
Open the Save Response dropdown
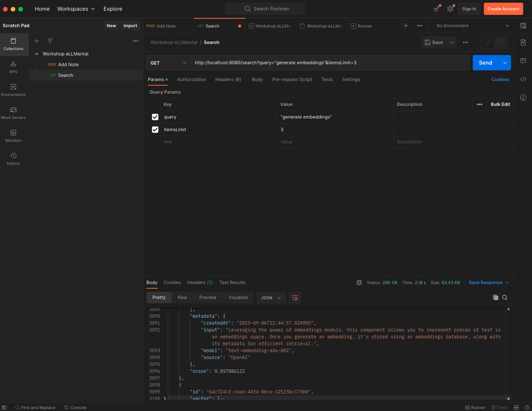click(x=489, y=283)
